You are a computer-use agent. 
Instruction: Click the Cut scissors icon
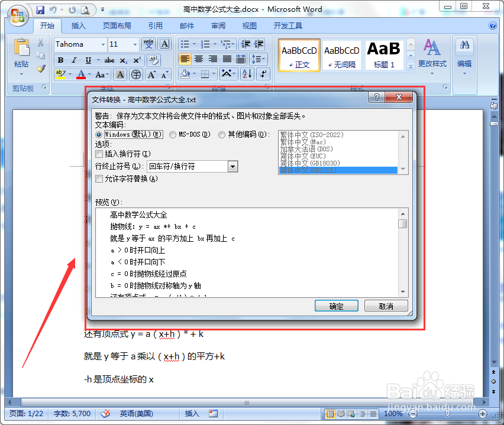[x=40, y=43]
